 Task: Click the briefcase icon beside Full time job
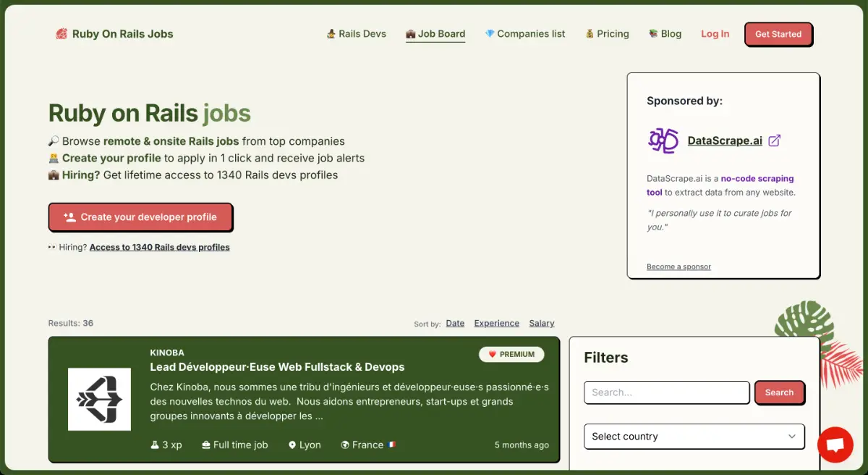205,445
